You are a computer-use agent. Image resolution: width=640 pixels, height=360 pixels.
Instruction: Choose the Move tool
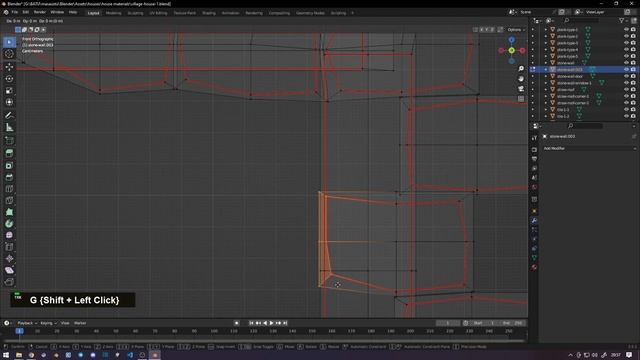click(x=9, y=67)
